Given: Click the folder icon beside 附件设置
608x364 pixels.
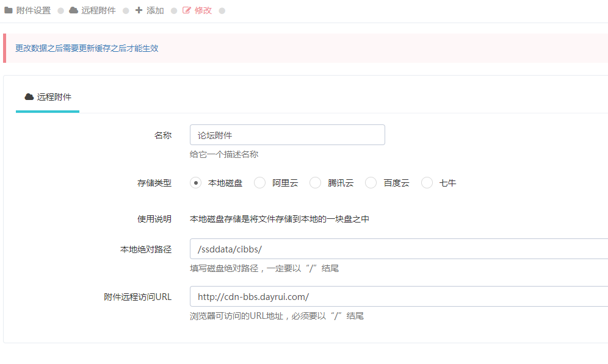Looking at the screenshot, I should [9, 10].
